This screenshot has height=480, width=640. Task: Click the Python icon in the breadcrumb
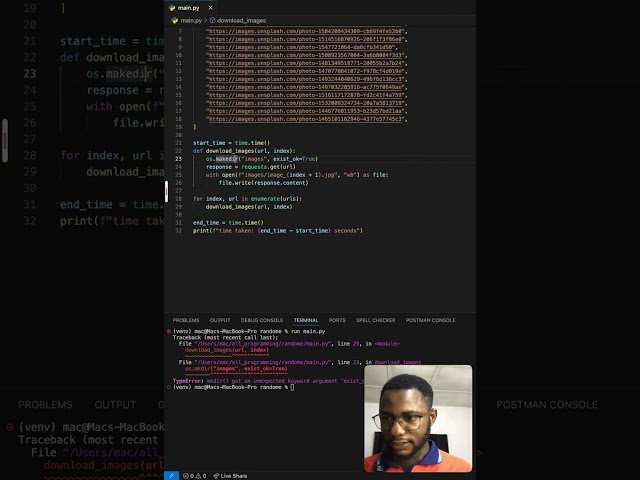[x=175, y=20]
